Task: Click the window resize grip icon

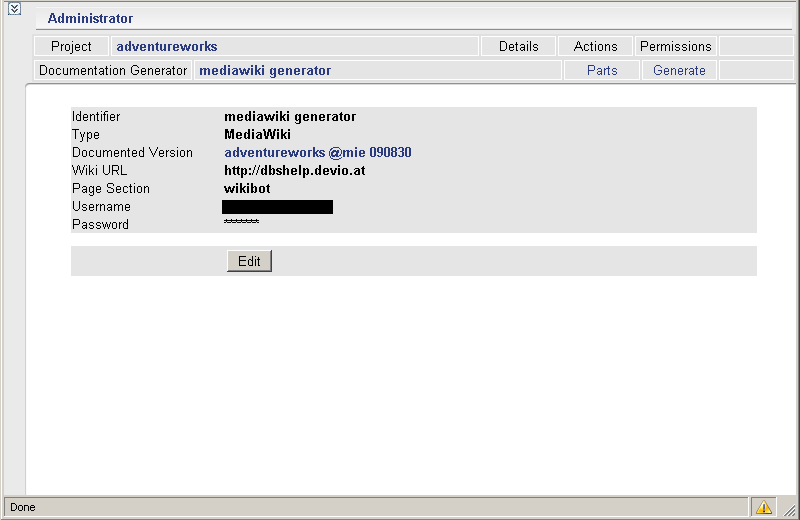Action: click(x=790, y=510)
